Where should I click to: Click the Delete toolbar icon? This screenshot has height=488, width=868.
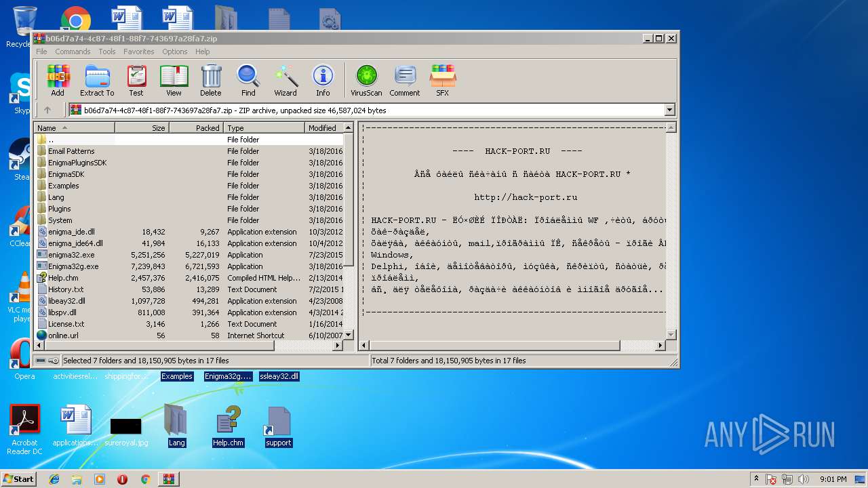point(211,81)
